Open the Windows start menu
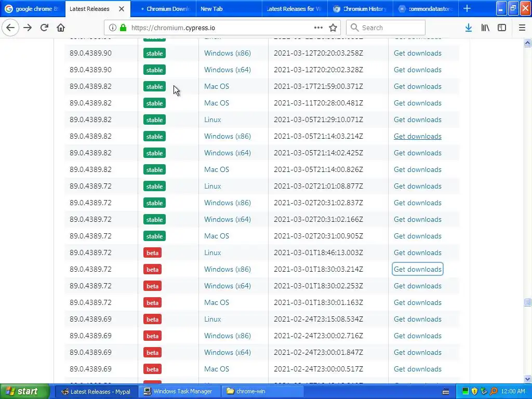Screen dimensions: 532x399 click(x=24, y=391)
